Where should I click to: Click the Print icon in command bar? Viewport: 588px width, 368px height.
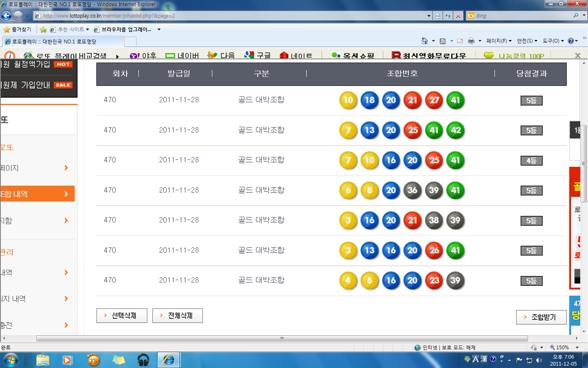tap(471, 41)
